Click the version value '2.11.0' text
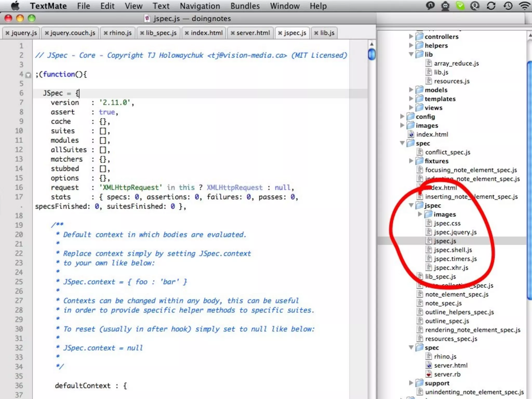 pos(115,102)
